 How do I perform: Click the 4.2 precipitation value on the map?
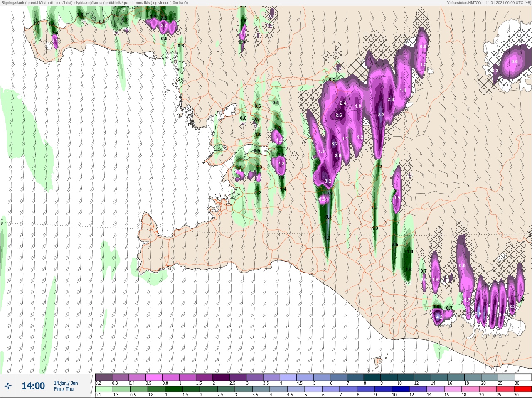(438, 317)
